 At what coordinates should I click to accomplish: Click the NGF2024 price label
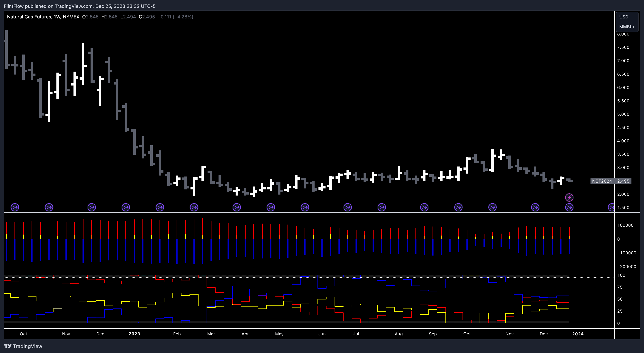point(602,181)
